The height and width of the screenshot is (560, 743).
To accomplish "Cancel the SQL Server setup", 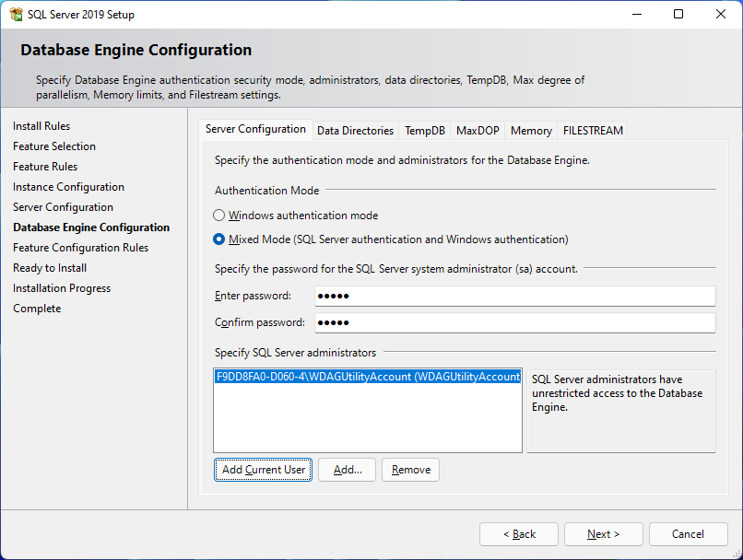I will (x=688, y=534).
